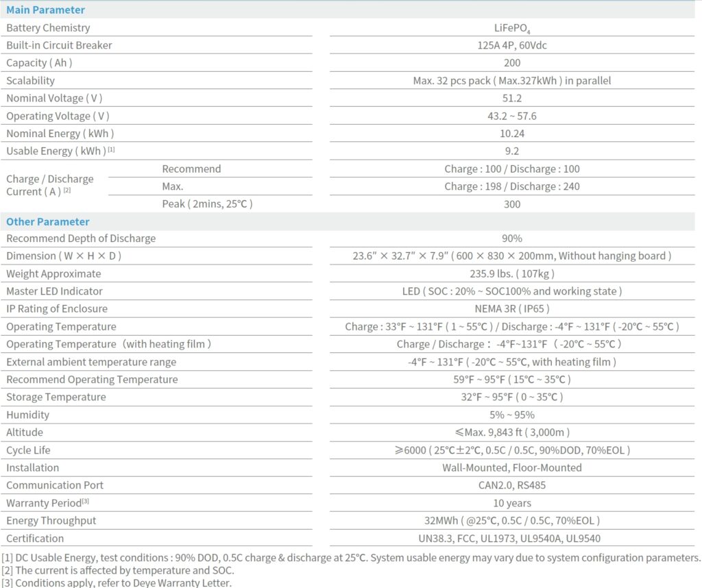Viewport: 702px width, 588px height.
Task: Click the NEMA 3R ( IP65 ) value
Action: pyautogui.click(x=512, y=308)
